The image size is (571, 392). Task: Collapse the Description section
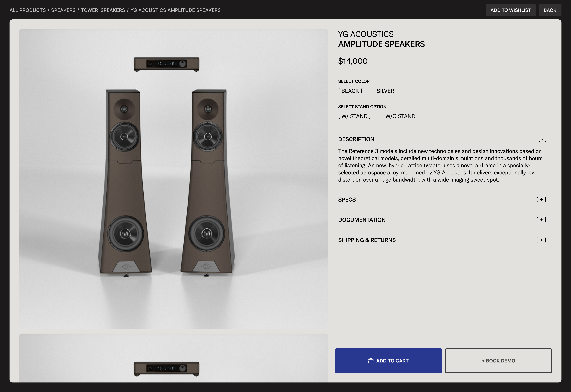point(542,139)
